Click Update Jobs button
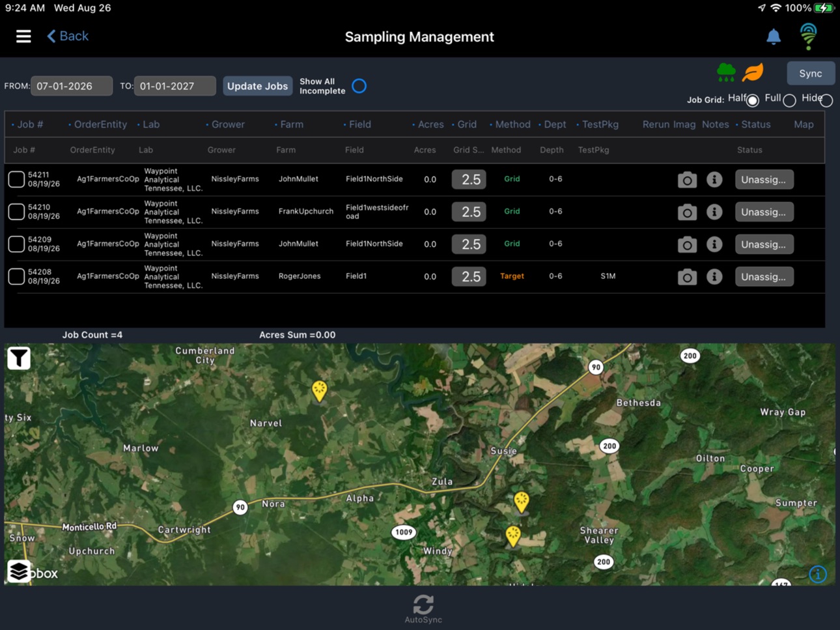Image resolution: width=840 pixels, height=630 pixels. coord(257,86)
